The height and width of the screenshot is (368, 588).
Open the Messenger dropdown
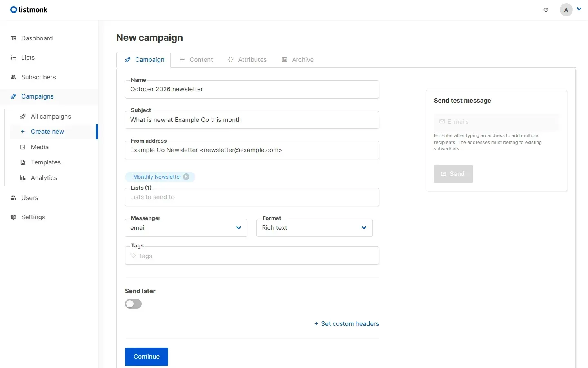tap(186, 228)
